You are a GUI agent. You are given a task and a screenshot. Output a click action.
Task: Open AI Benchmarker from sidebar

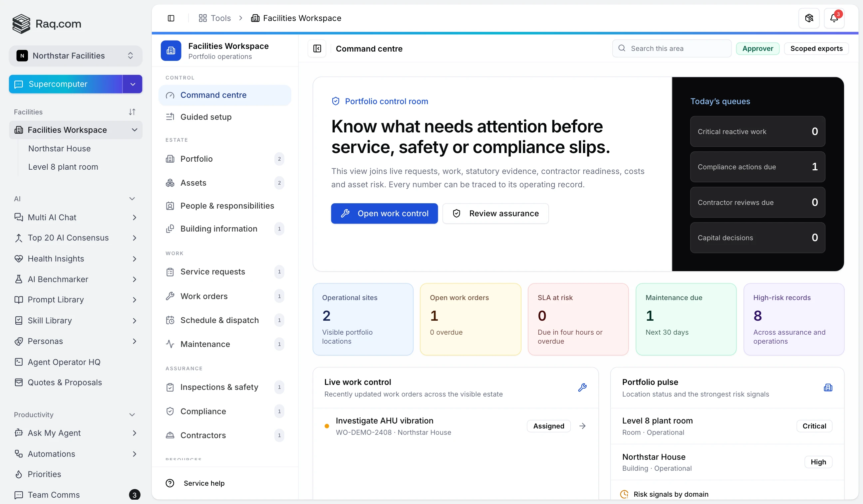point(76,279)
